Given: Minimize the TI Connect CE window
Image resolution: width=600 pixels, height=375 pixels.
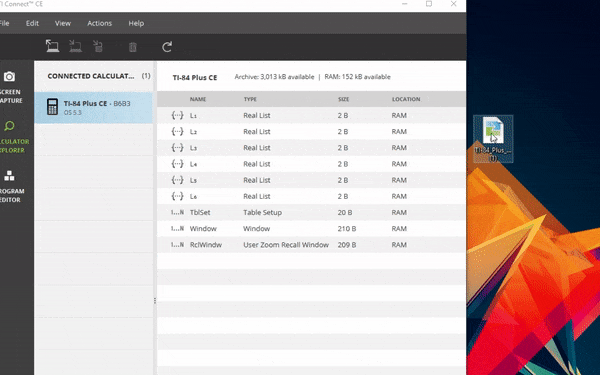Looking at the screenshot, I should tap(404, 4).
